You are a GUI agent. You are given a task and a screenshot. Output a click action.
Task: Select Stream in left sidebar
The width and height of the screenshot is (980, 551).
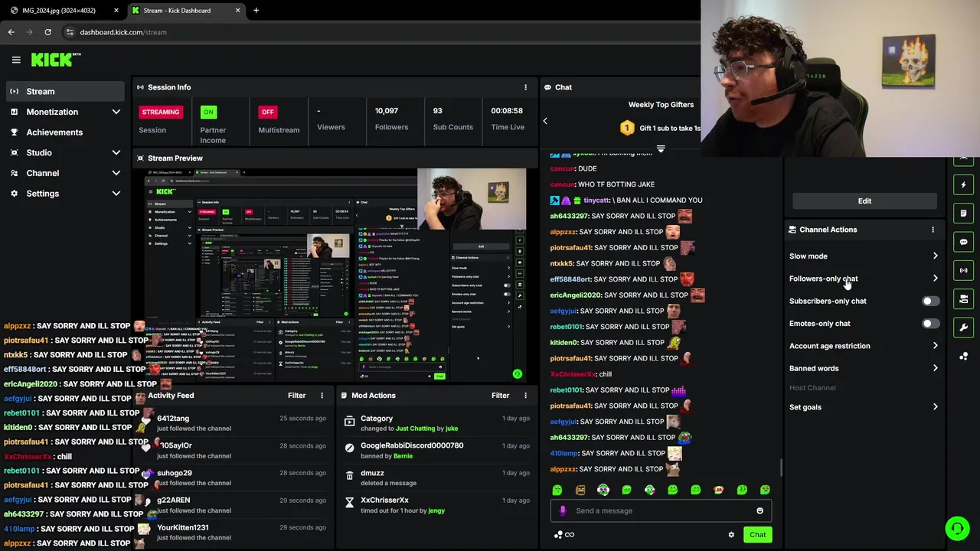tap(64, 92)
